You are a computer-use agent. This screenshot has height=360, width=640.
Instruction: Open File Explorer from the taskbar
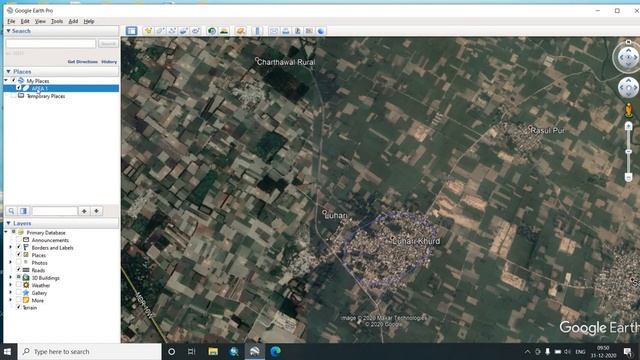click(213, 351)
